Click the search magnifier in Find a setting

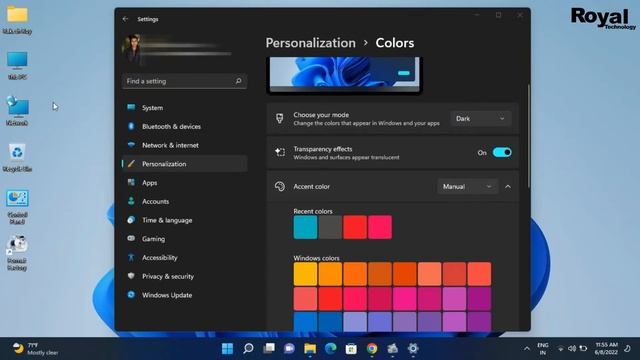pos(238,81)
